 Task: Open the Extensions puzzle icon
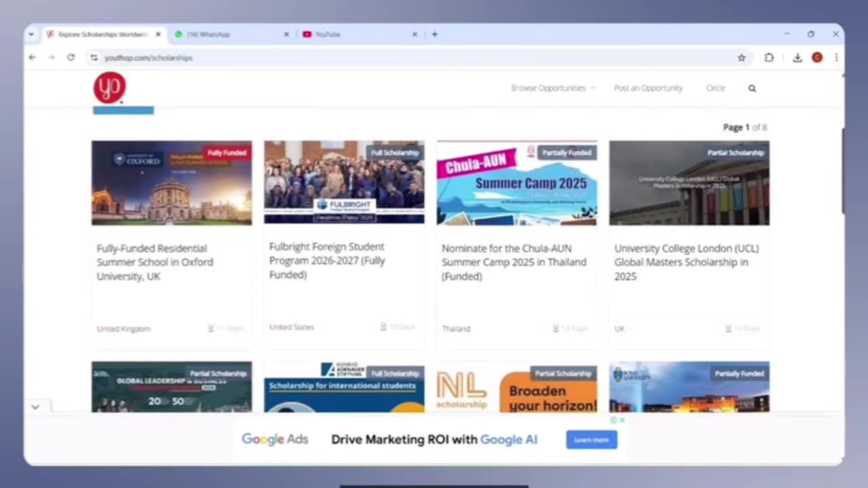click(769, 58)
